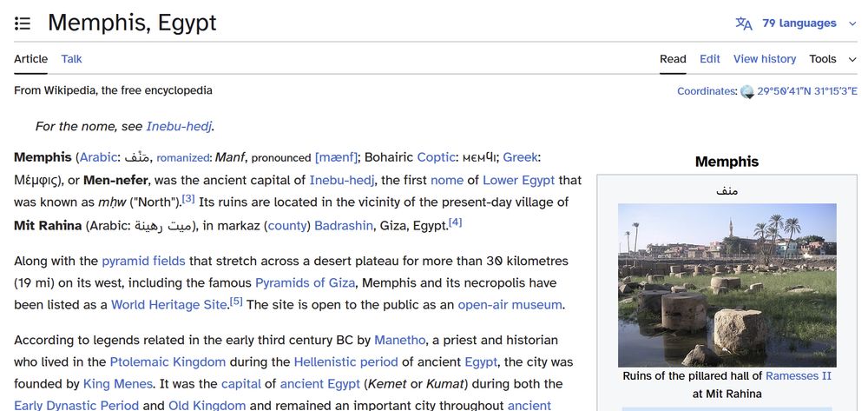Viewport: 868px width, 411px height.
Task: Open the Lower Egypt link
Action: coord(518,180)
